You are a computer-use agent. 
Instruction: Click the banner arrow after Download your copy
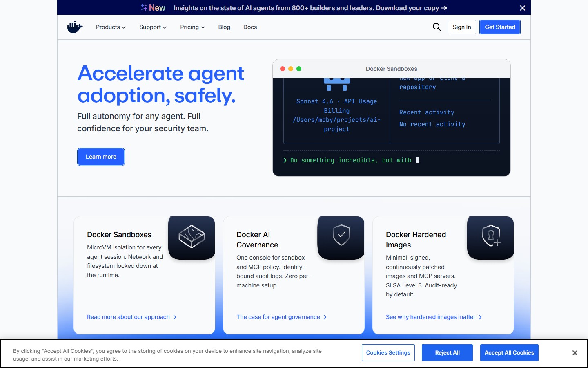coord(444,8)
